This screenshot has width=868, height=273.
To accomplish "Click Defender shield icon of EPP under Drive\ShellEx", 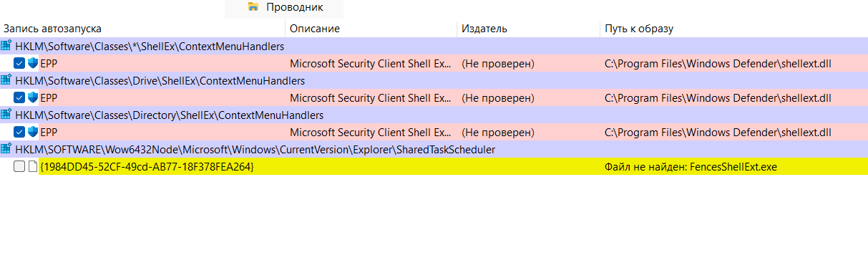I will 32,97.
